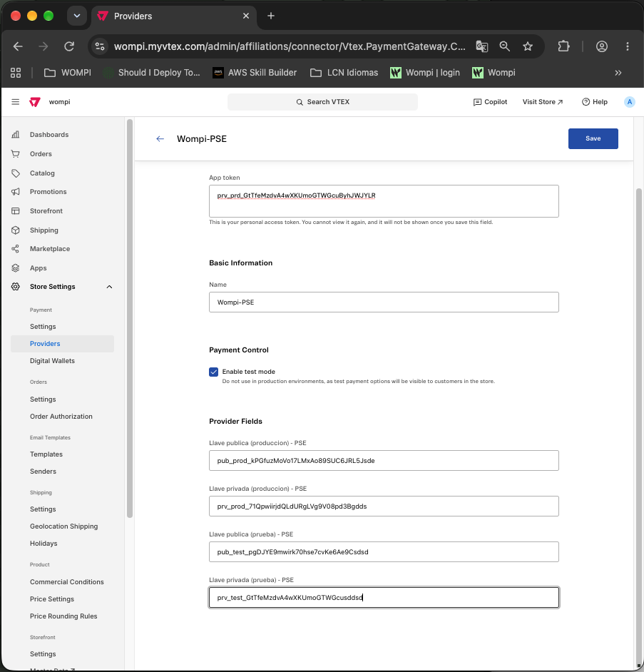Open Order Authorization in the sidebar
644x672 pixels.
pos(61,417)
